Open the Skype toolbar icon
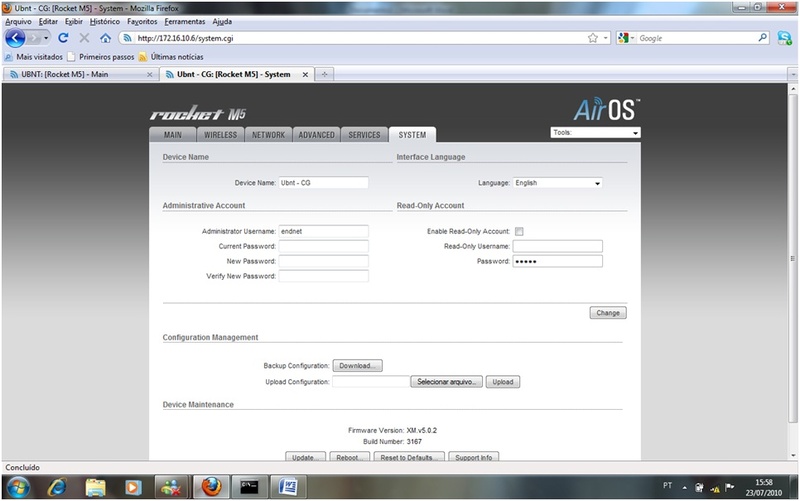800x501 pixels. (784, 38)
